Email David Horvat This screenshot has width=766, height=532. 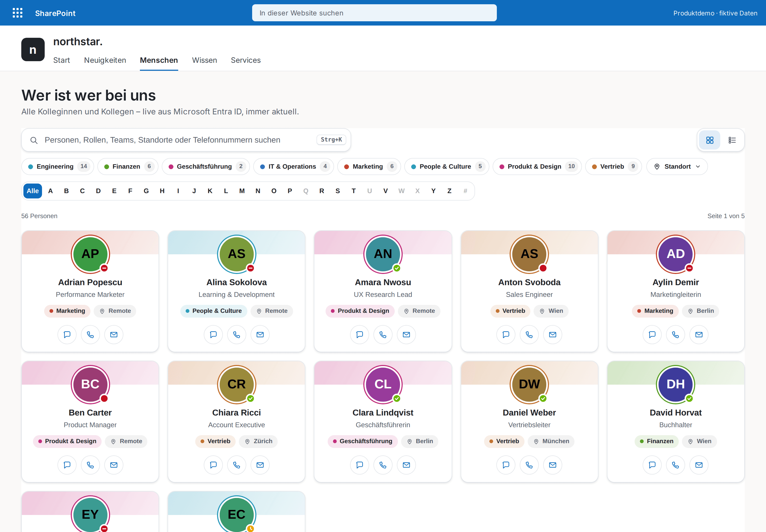(699, 465)
